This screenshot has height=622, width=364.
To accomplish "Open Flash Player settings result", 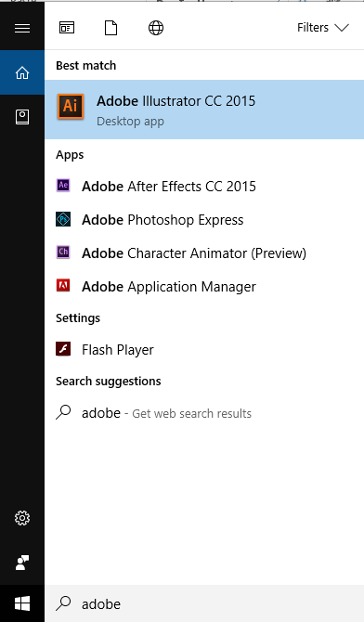I will point(204,349).
